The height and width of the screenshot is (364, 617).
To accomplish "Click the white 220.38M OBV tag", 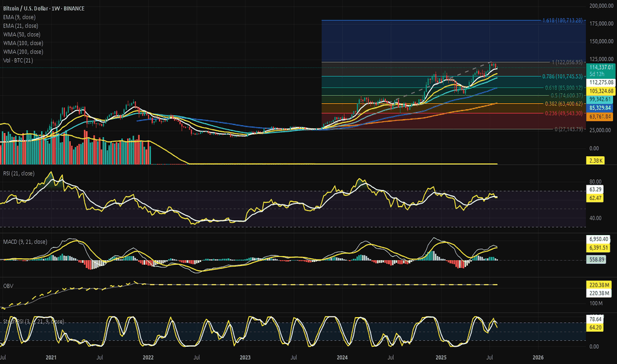I will point(599,293).
